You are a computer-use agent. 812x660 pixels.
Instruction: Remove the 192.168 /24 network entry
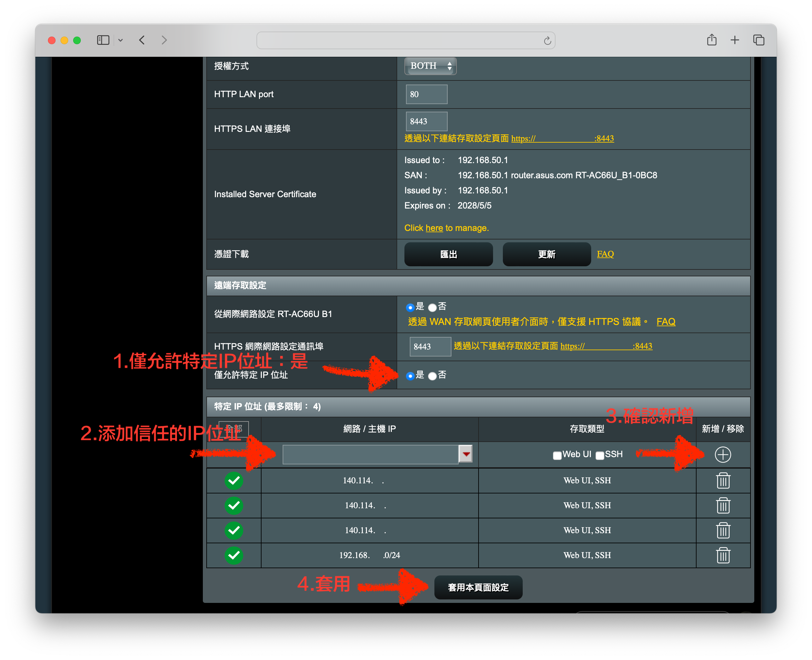(723, 556)
